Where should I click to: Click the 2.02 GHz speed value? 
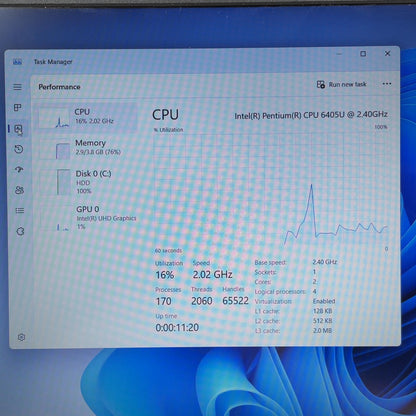tap(212, 275)
